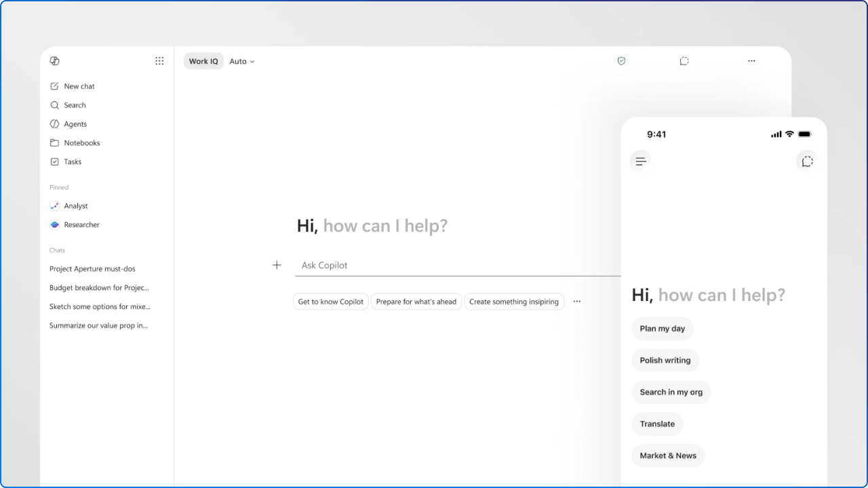Tap the mobile new chat bubble icon
Screen dimensions: 868x488
807,161
